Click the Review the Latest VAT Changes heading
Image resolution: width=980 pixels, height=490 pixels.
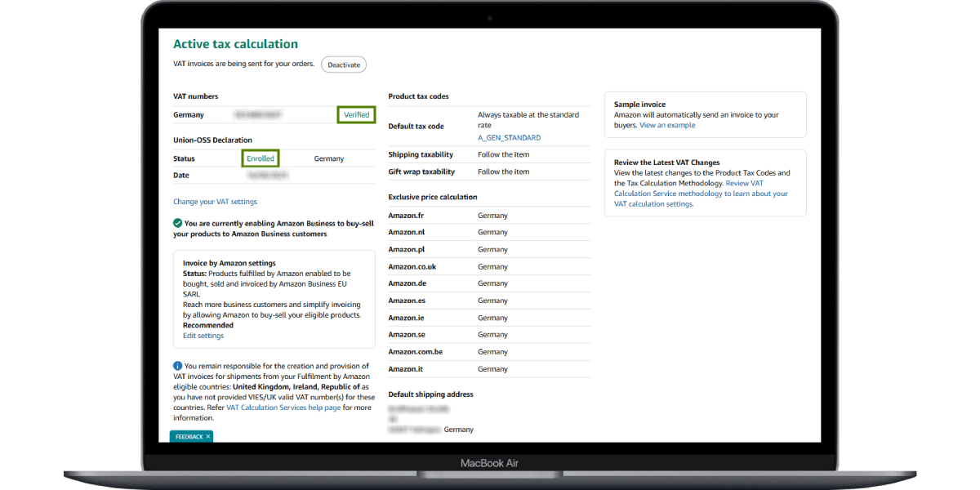tap(667, 163)
